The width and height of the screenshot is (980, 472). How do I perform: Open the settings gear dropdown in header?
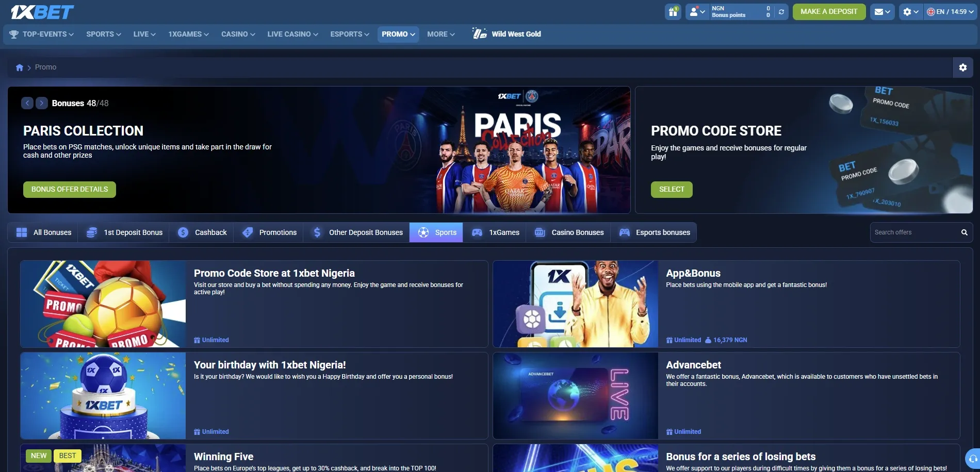pyautogui.click(x=910, y=12)
